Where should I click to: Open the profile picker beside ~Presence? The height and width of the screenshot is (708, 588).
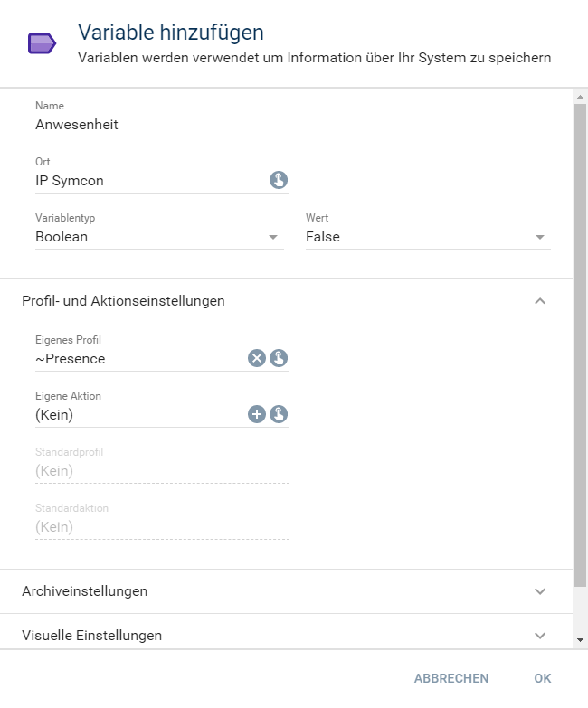coord(279,358)
